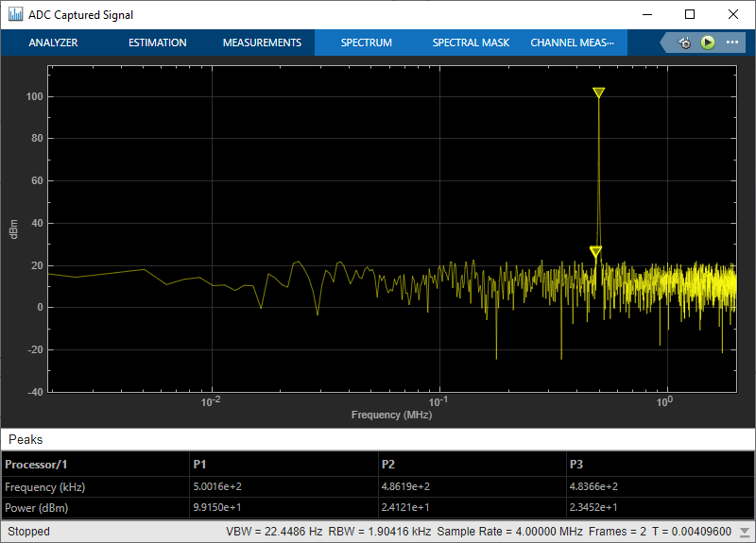Open the MEASUREMENTS tab

tap(262, 42)
